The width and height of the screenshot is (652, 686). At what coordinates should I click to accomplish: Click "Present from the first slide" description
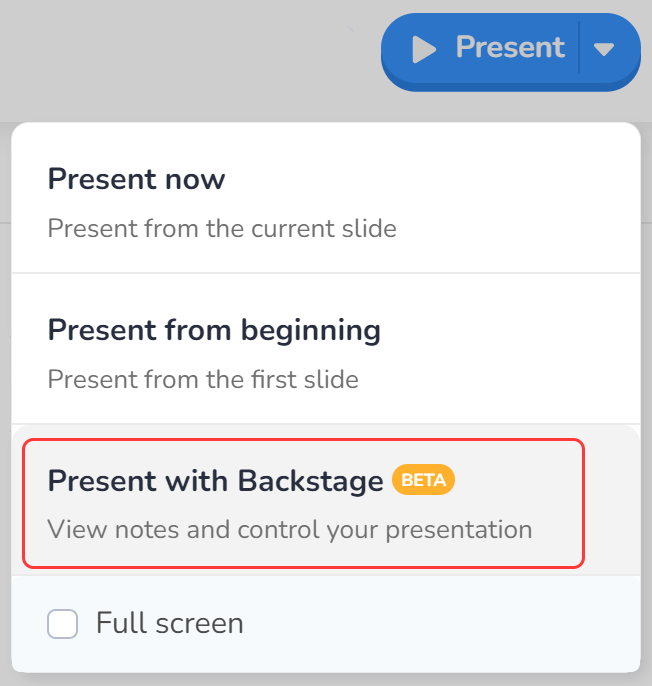point(203,379)
